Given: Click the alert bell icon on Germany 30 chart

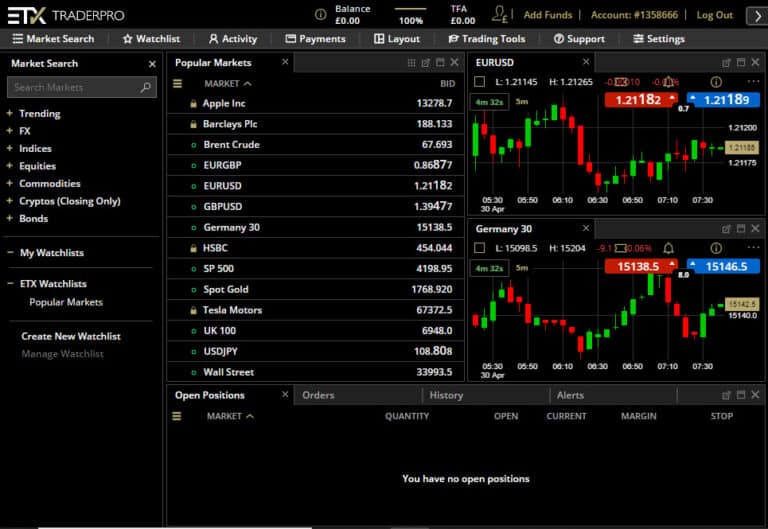Looking at the screenshot, I should click(668, 248).
